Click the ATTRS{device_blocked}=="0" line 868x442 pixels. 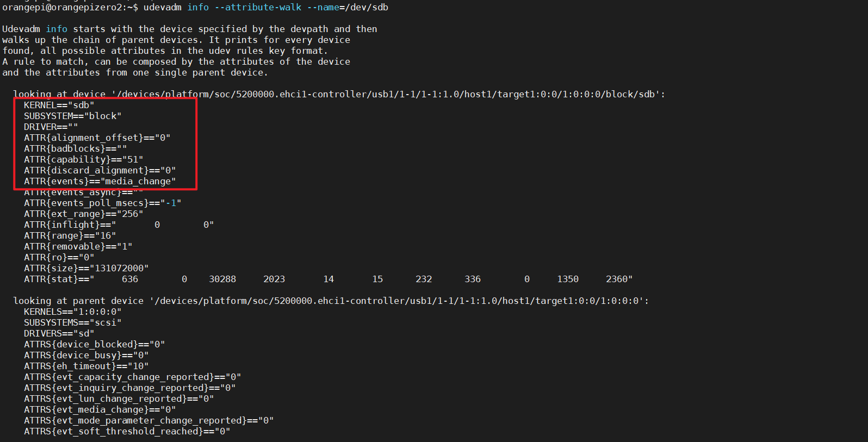coord(94,344)
